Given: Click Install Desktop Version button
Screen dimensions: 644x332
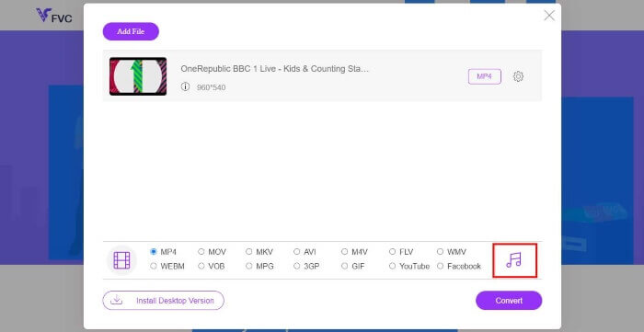Looking at the screenshot, I should 164,301.
